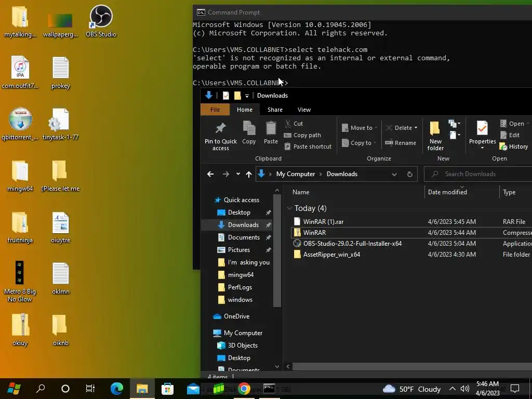
Task: Click the Paste ribbon icon
Action: pyautogui.click(x=271, y=133)
